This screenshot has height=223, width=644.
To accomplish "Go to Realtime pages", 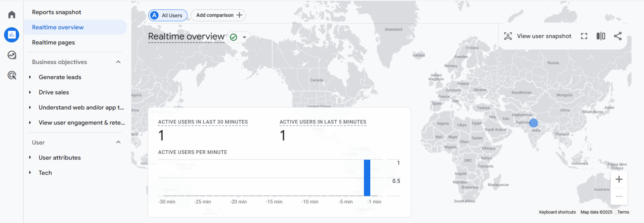I will click(54, 43).
